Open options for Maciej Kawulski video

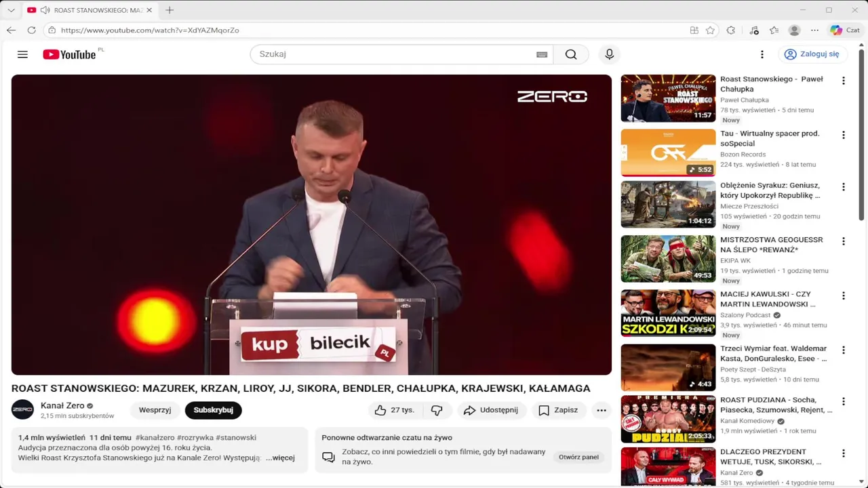(843, 296)
